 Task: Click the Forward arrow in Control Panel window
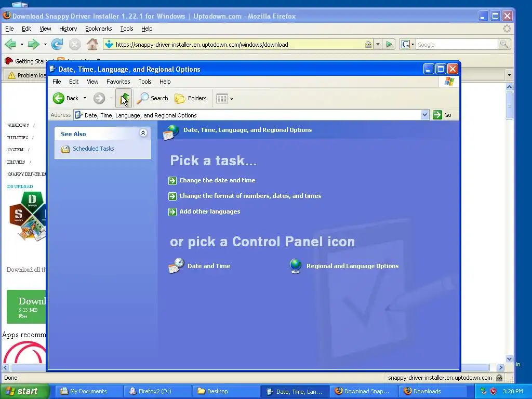click(x=99, y=98)
